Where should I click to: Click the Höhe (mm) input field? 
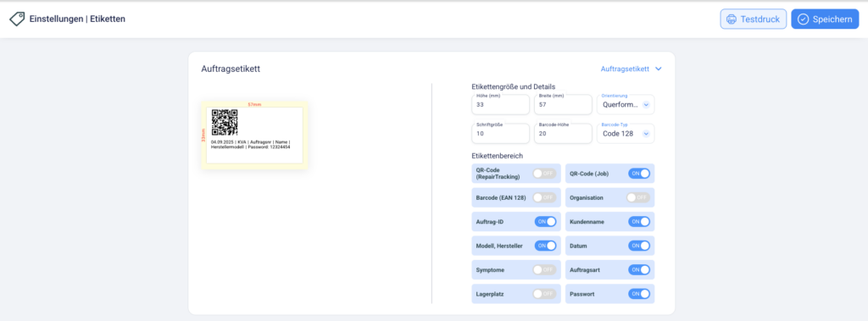[x=500, y=104]
